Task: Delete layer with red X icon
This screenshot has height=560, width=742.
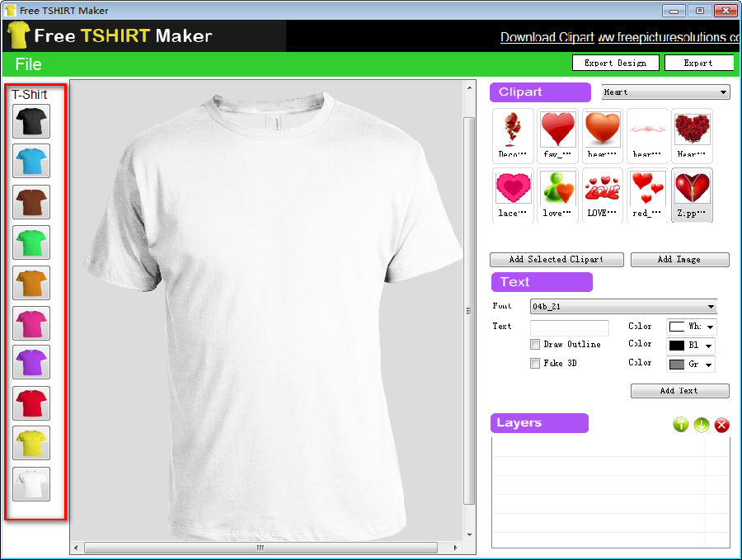Action: [721, 424]
